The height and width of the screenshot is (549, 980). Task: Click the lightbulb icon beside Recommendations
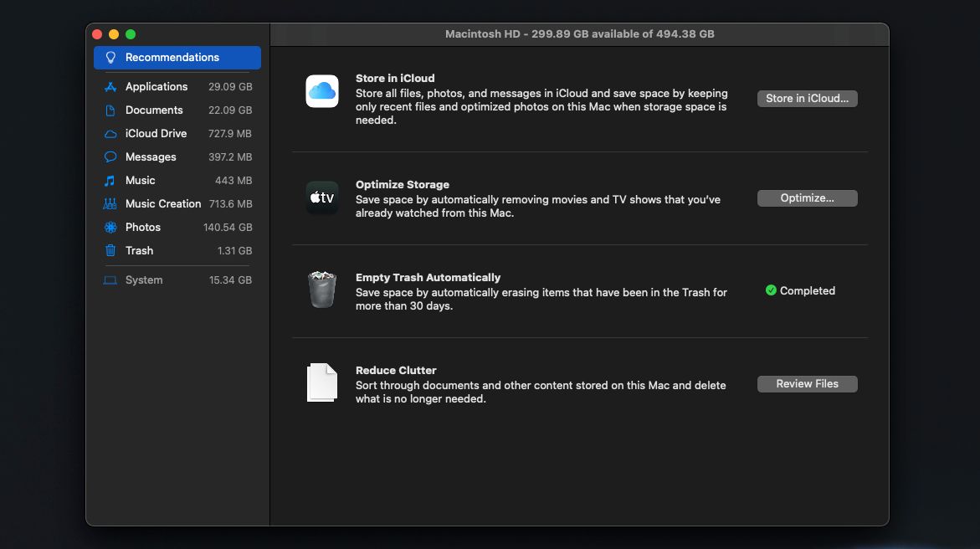tap(112, 57)
